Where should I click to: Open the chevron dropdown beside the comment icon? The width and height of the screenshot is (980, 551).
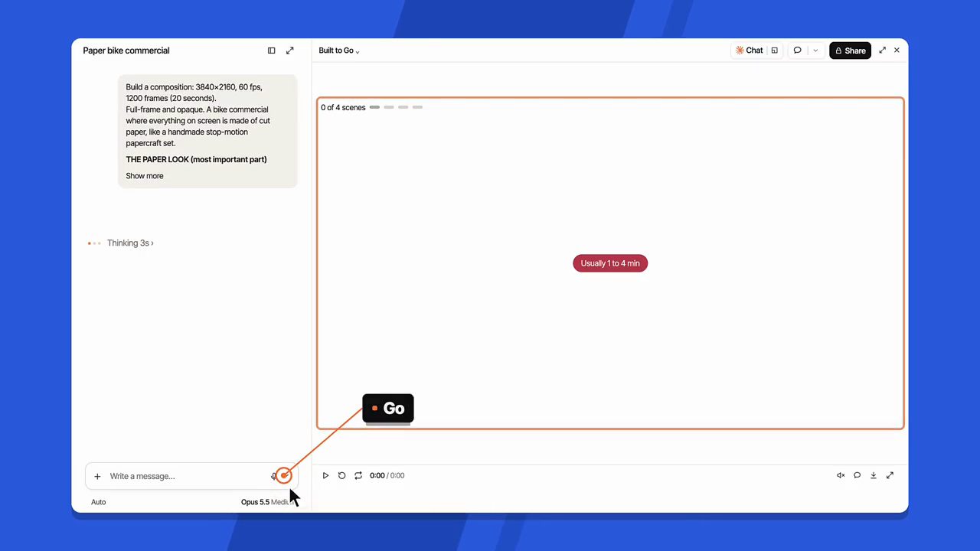[815, 51]
